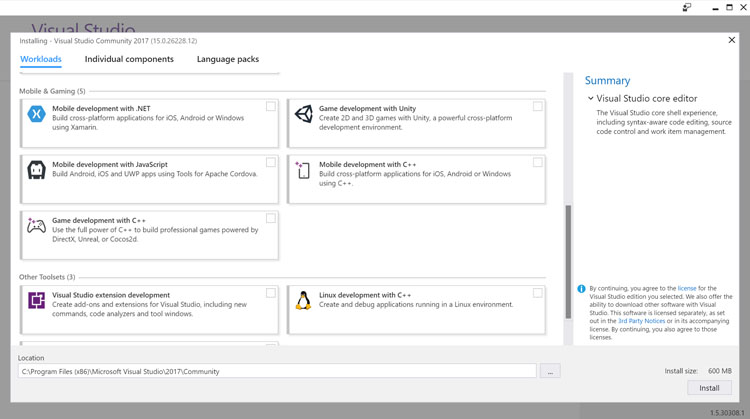Image resolution: width=750 pixels, height=419 pixels.
Task: Click the version number 1.5.30308.1 text
Action: tap(727, 412)
